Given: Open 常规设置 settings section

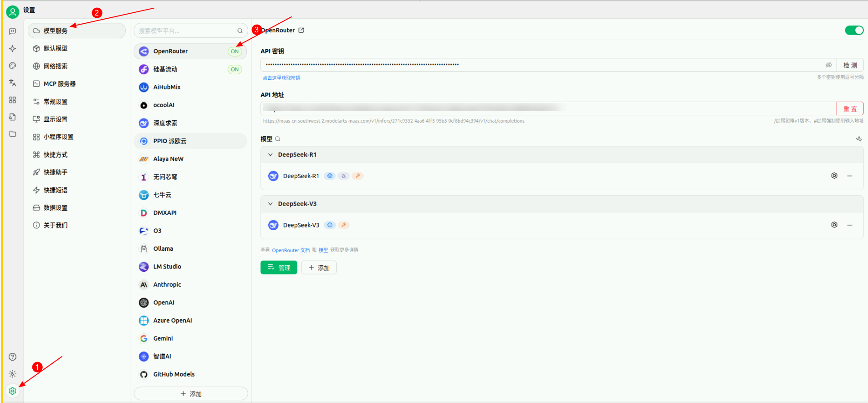Looking at the screenshot, I should click(77, 102).
